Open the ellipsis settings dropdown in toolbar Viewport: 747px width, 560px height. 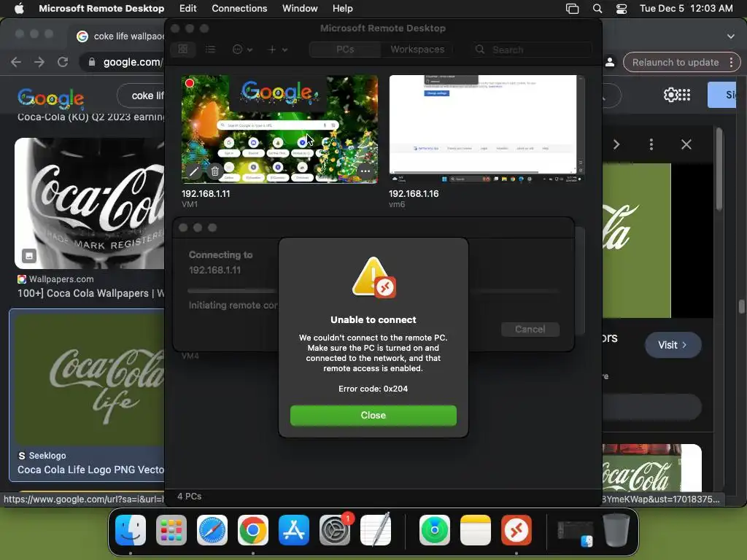(x=242, y=49)
